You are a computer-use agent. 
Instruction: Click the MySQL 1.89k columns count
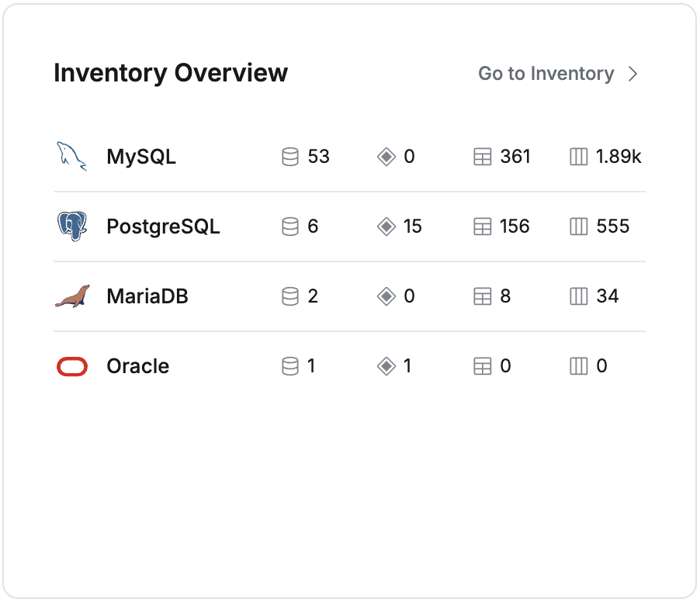(619, 157)
